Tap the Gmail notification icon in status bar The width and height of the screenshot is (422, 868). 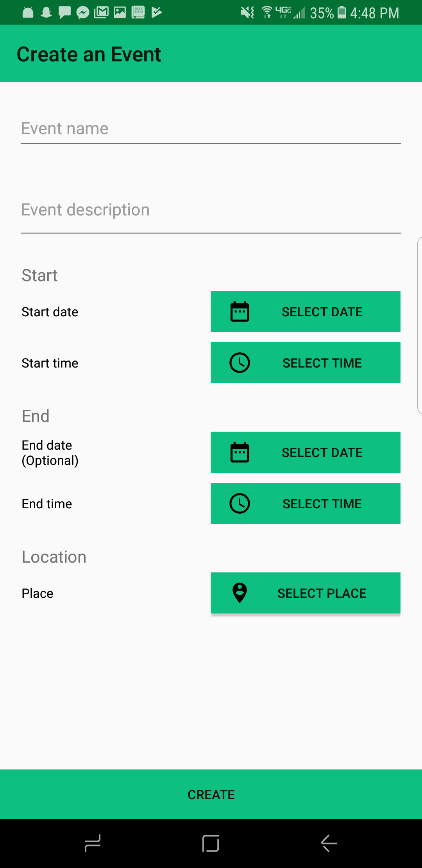[x=102, y=13]
